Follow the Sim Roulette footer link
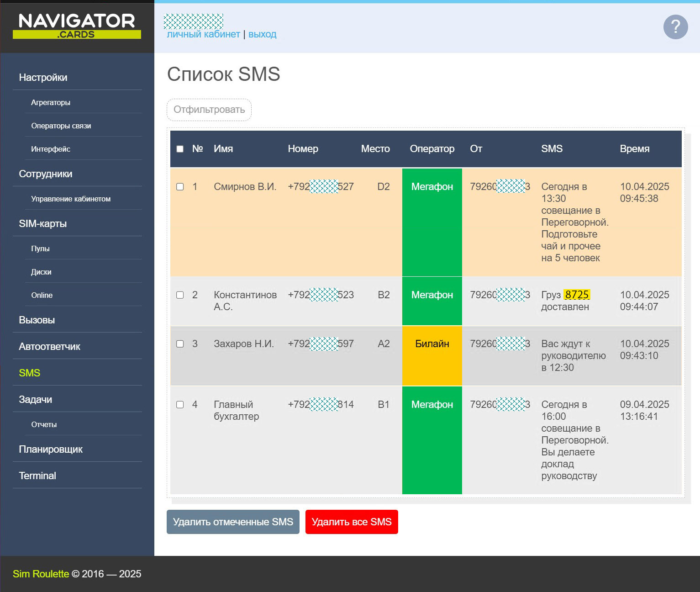 coord(41,574)
